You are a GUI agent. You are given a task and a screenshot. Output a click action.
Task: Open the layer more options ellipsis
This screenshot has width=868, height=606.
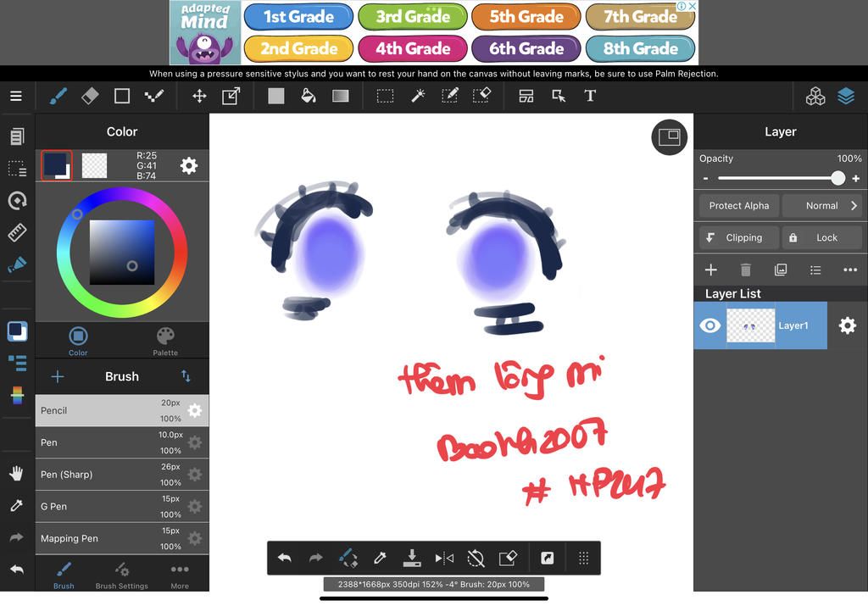pos(849,270)
